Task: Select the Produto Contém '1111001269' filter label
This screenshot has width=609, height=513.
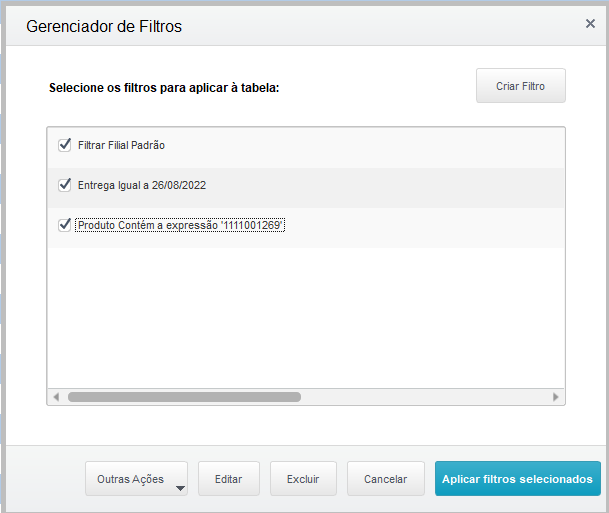Action: tap(181, 226)
